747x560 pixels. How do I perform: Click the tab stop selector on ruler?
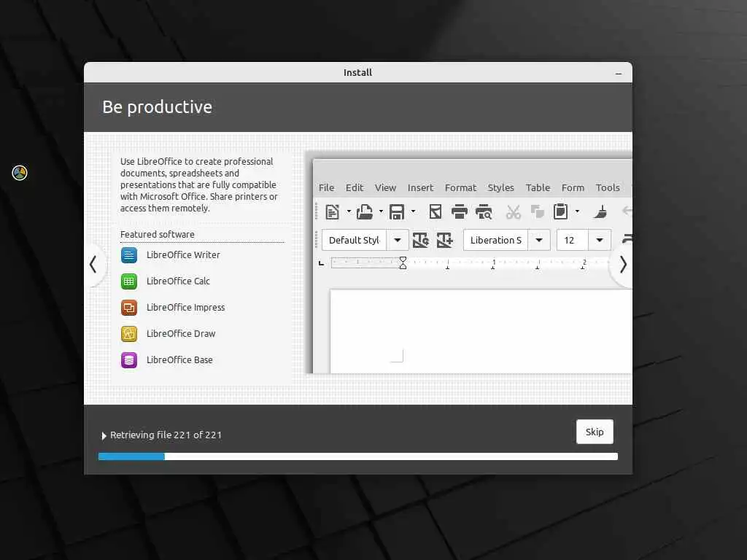[321, 262]
